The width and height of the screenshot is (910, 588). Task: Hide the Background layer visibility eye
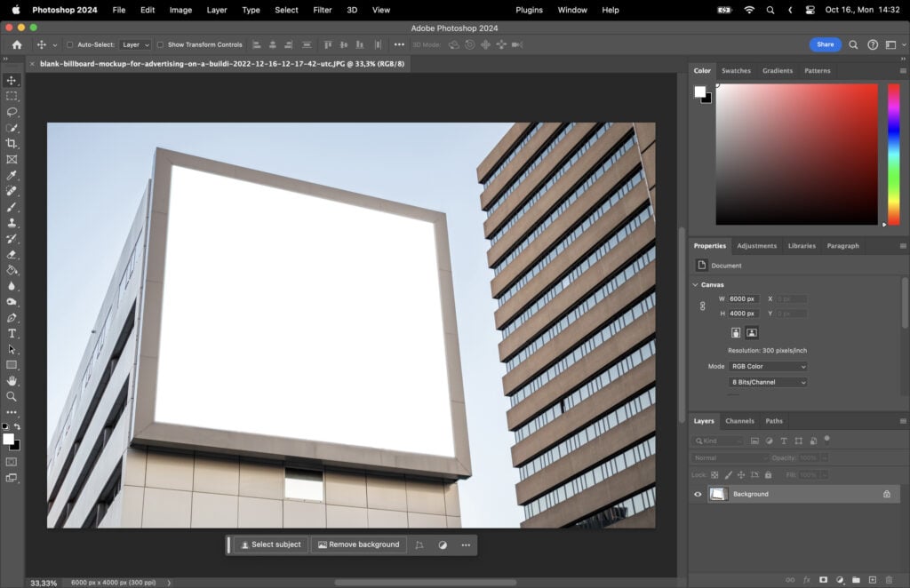(697, 495)
